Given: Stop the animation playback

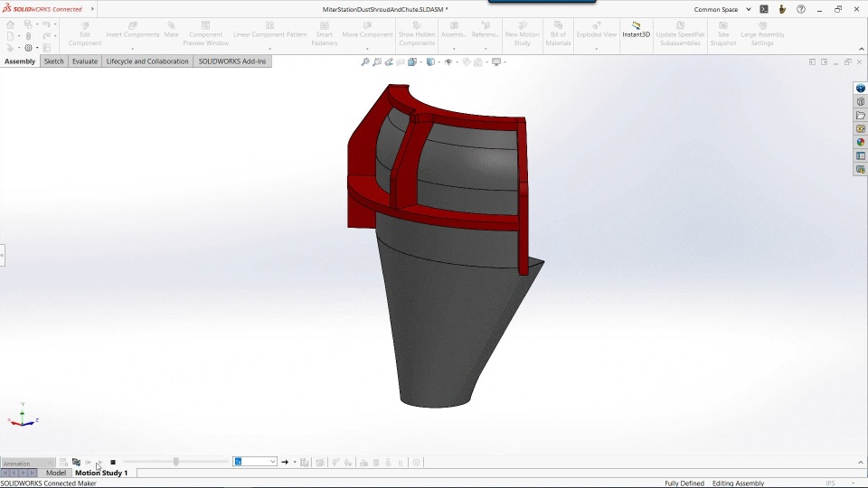Looking at the screenshot, I should pos(112,462).
